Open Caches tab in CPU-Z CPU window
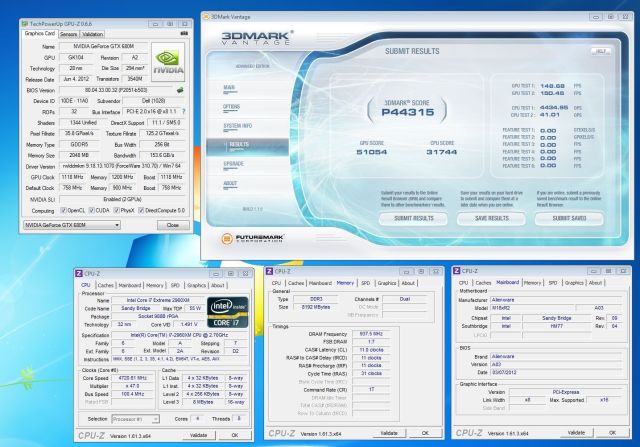This screenshot has width=640, height=447. (x=106, y=285)
